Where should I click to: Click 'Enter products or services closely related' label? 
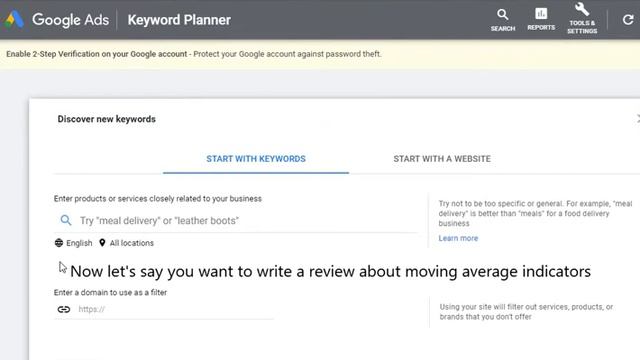click(x=158, y=199)
